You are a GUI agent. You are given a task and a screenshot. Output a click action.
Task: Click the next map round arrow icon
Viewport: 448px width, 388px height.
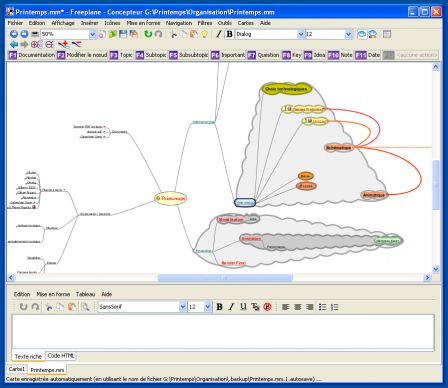point(24,34)
